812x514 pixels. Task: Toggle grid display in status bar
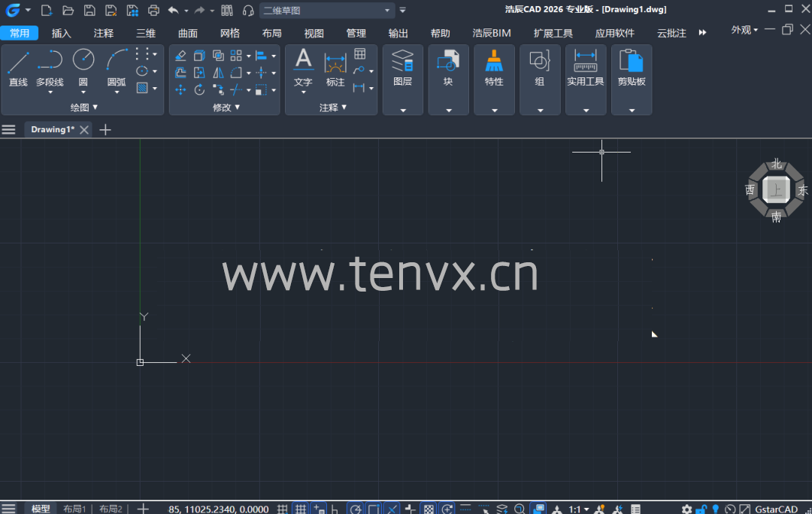click(300, 509)
